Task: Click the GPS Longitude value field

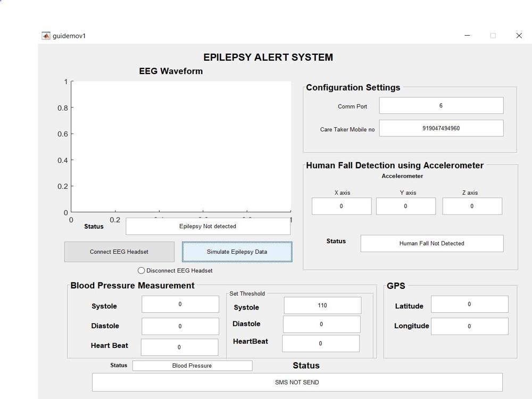Action: point(469,326)
